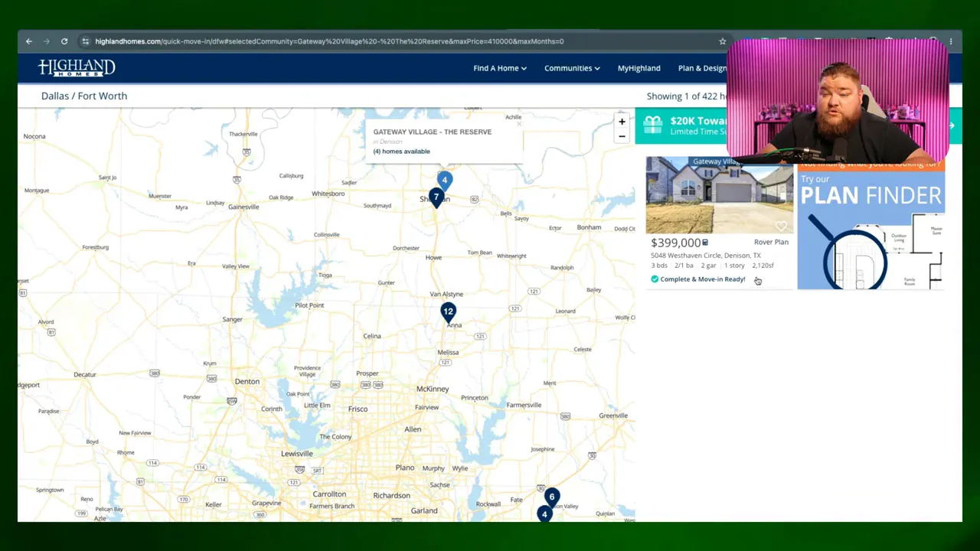
Task: Click the $399,000 price
Action: [x=675, y=243]
